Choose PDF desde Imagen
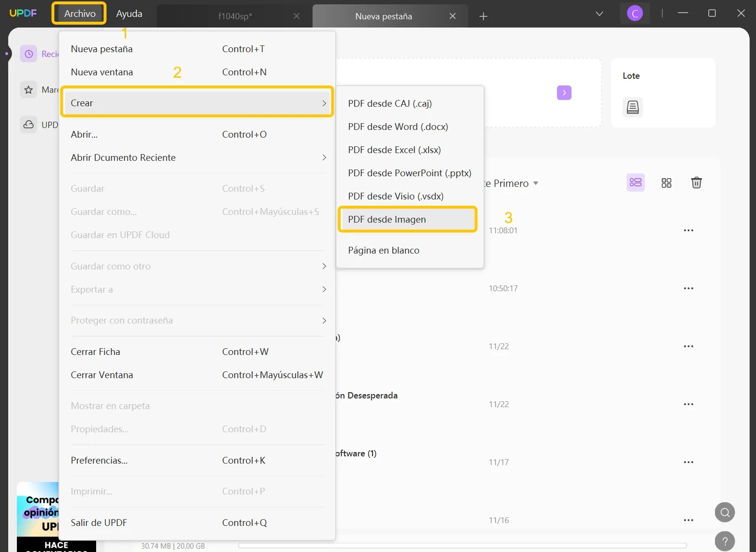This screenshot has width=756, height=552. 408,219
